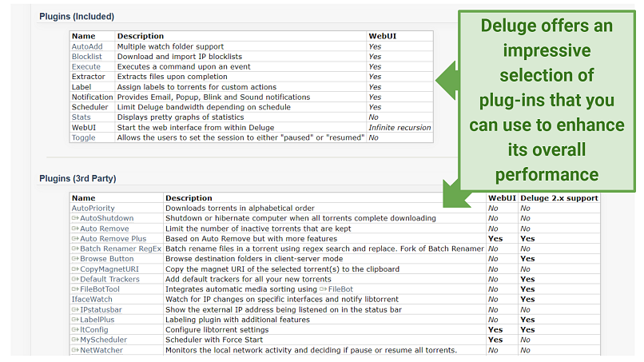Click WebUI 'Yes' cell for ltConfig row
The width and height of the screenshot is (644, 362).
[495, 330]
